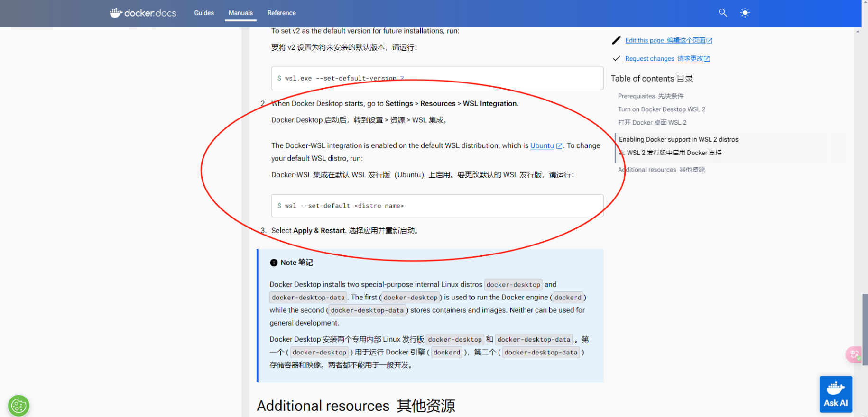Click the external link icon after Ubuntu
This screenshot has width=868, height=417.
point(559,146)
